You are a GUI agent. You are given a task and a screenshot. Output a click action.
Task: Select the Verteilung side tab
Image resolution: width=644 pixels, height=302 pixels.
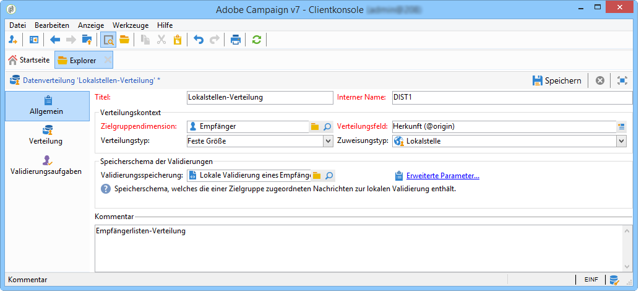pyautogui.click(x=47, y=136)
